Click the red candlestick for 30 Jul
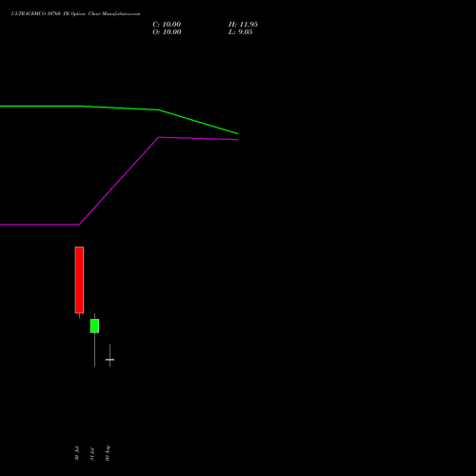 [x=79, y=280]
